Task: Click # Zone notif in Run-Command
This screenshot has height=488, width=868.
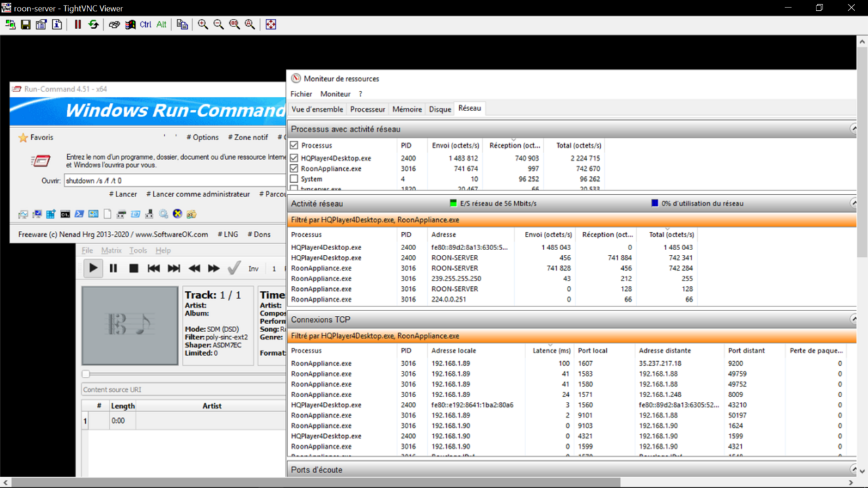Action: [x=248, y=138]
